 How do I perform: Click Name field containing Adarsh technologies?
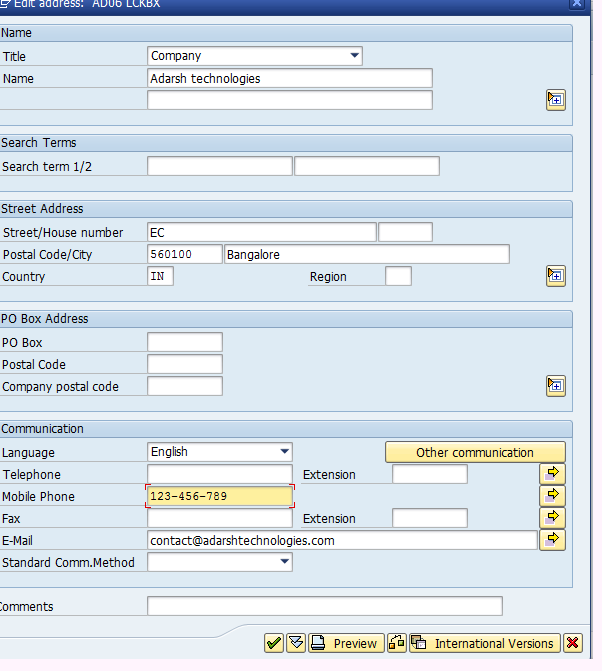pos(290,78)
